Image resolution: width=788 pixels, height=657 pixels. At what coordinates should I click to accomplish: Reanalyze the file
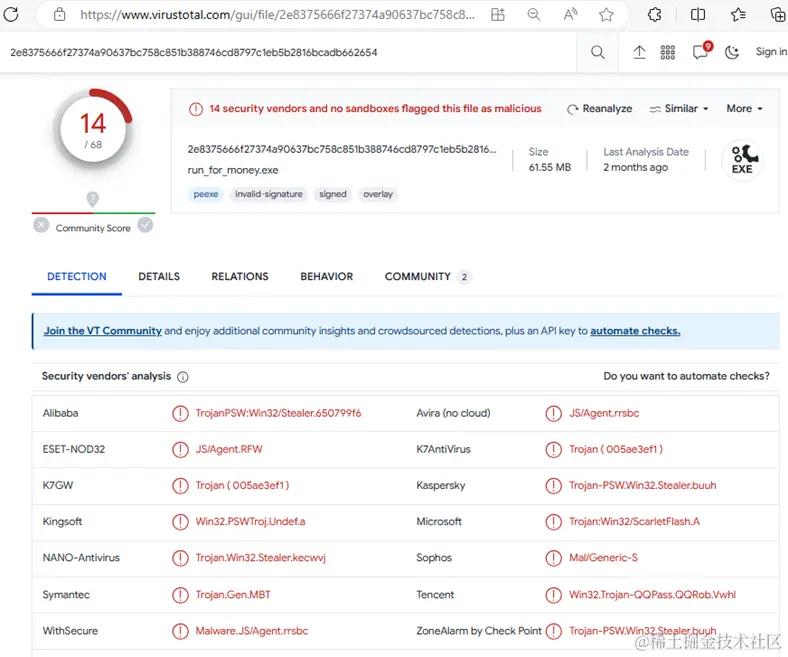(x=600, y=109)
